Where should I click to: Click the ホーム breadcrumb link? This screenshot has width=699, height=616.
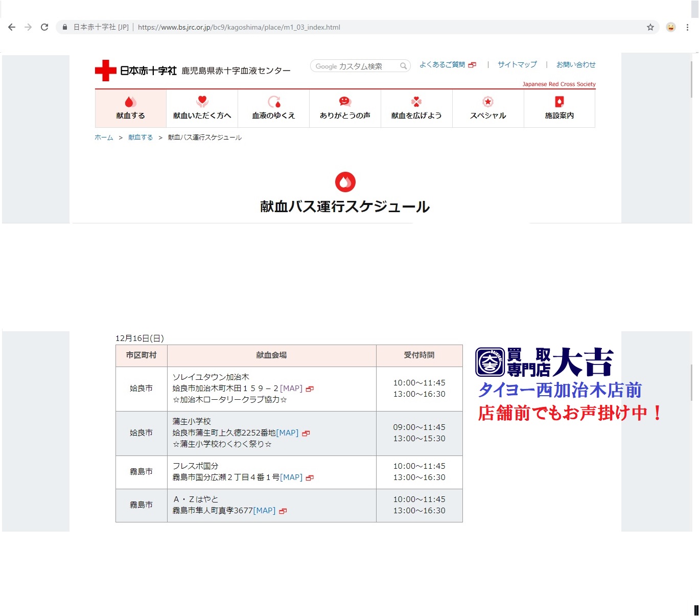pos(104,138)
